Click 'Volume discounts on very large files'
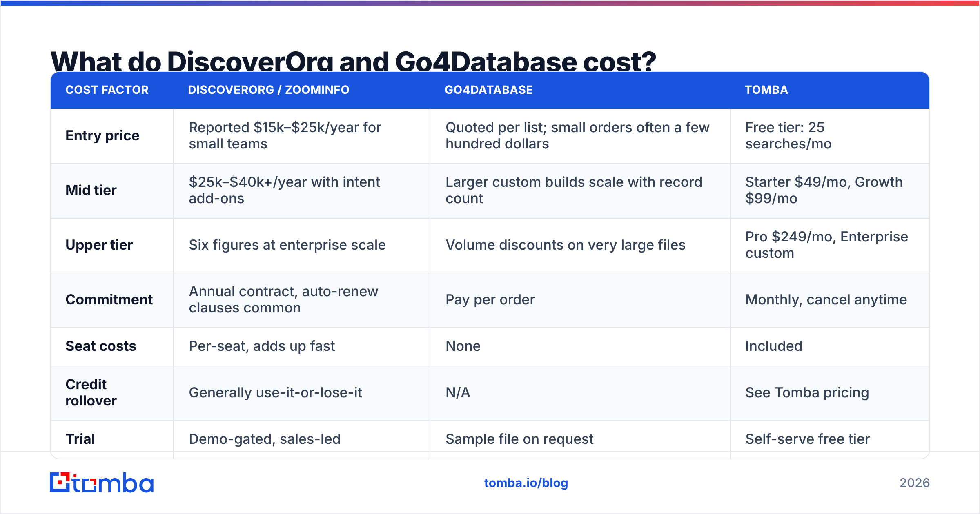 click(566, 245)
